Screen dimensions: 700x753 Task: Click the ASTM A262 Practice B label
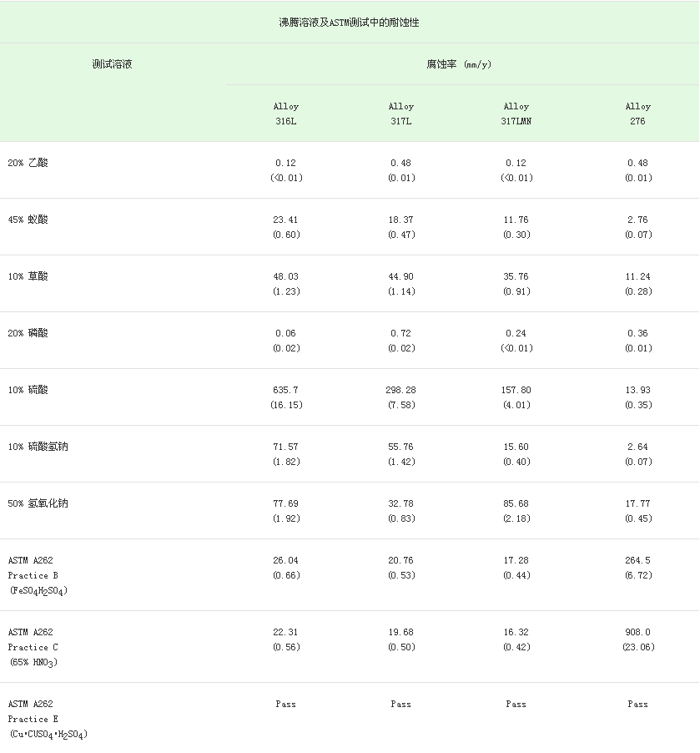38,575
